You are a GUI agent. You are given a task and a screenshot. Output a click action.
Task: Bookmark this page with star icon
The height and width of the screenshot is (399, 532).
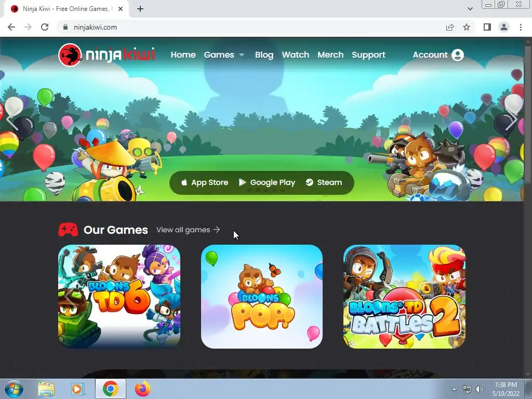467,27
